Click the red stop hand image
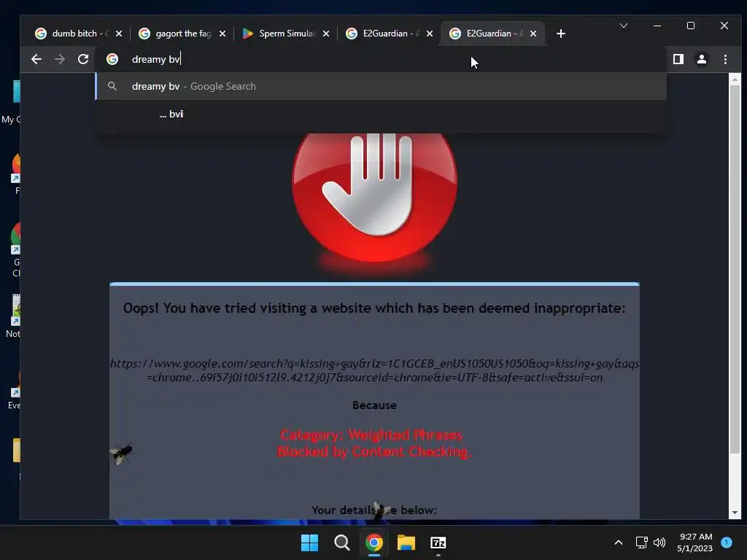Screen dimensions: 747x560 click(x=374, y=198)
